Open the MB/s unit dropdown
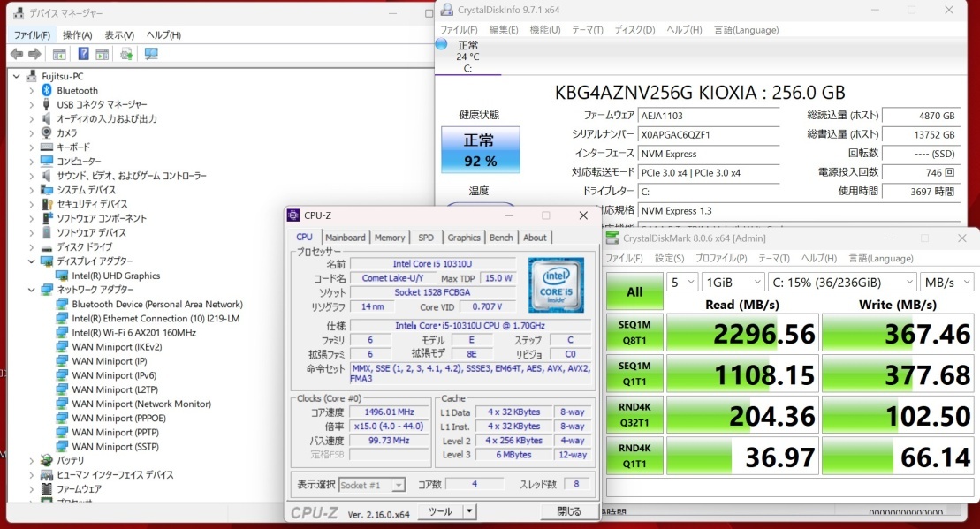This screenshot has height=529, width=980. [x=946, y=282]
